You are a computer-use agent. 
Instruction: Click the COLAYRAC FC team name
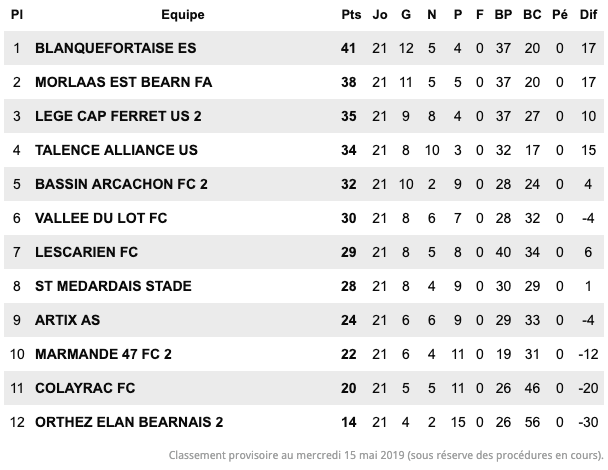[x=85, y=388]
